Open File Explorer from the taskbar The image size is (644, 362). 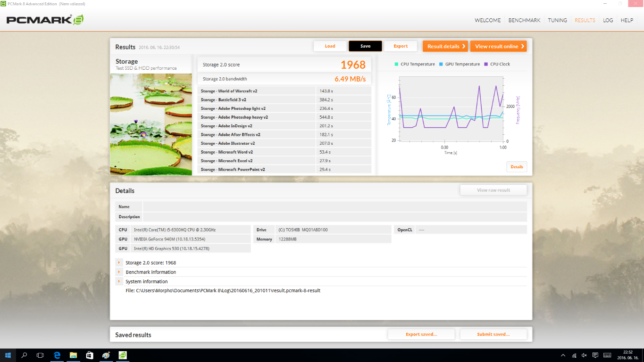(x=74, y=355)
